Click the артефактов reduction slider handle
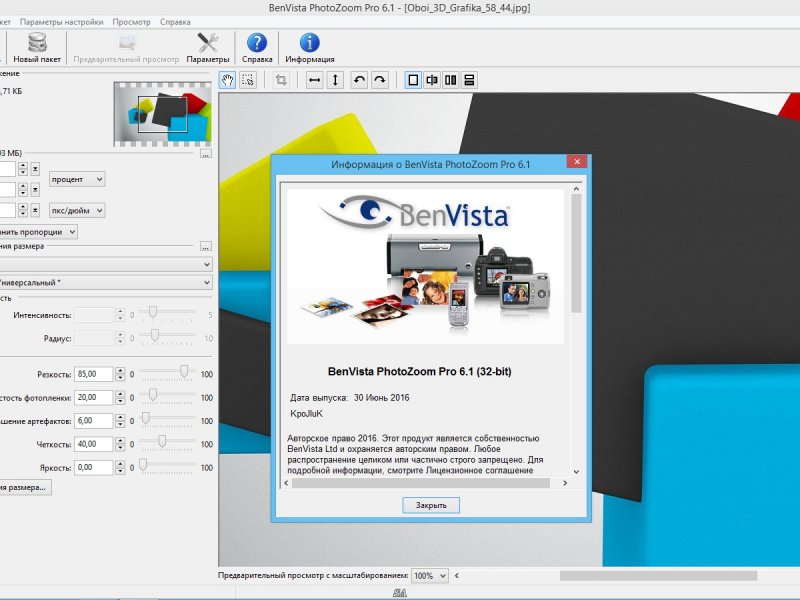The image size is (800, 600). pyautogui.click(x=145, y=418)
